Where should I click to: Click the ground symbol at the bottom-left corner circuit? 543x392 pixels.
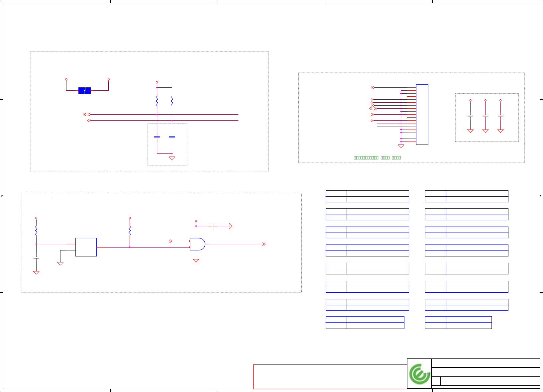36,273
